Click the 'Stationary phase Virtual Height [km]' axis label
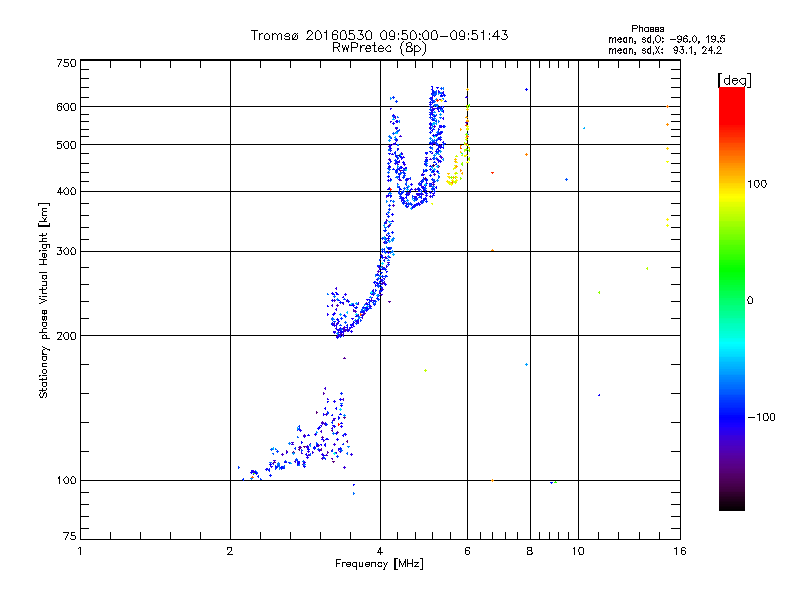The width and height of the screenshot is (800, 600). click(44, 300)
